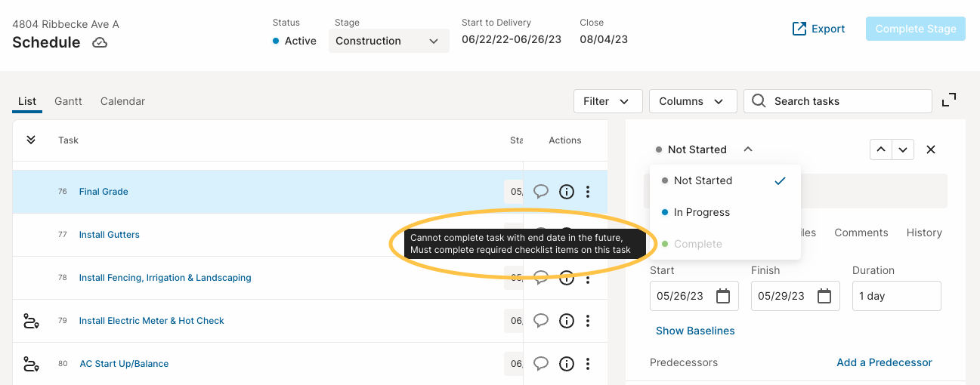Open calendar picker for Finish date
980x385 pixels.
click(824, 296)
